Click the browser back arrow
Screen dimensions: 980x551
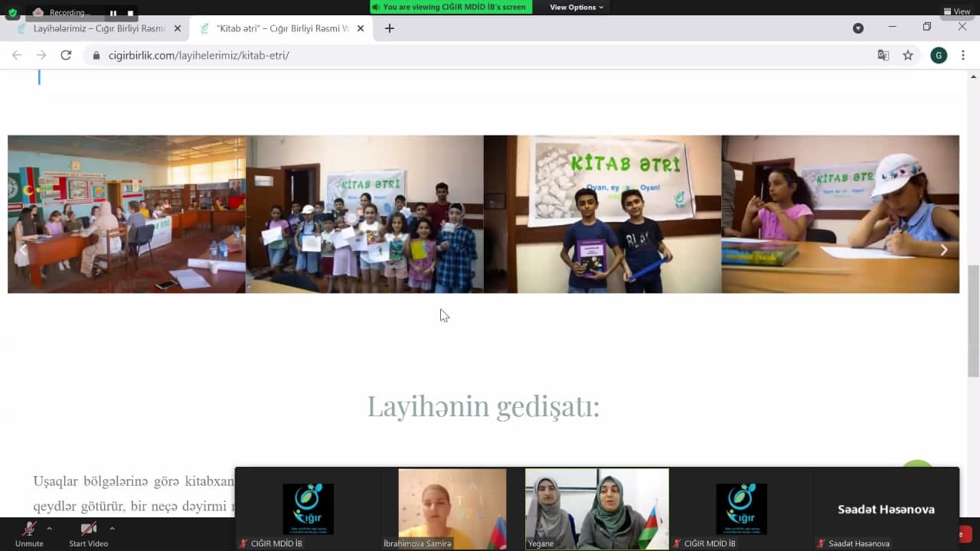[x=17, y=55]
